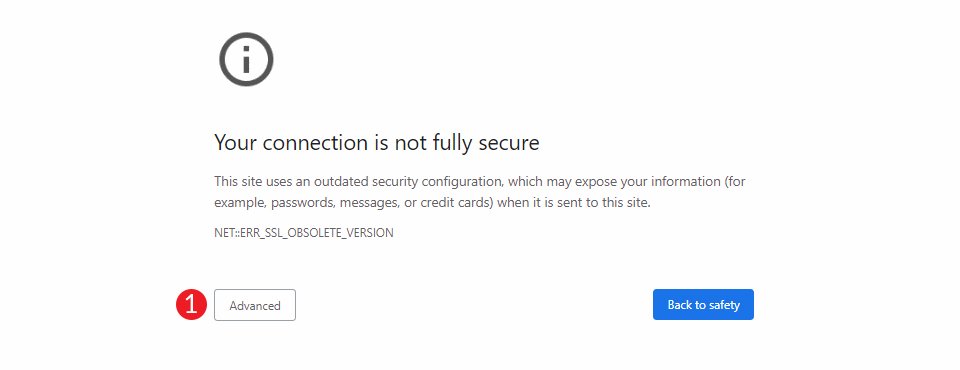Click the word "Your" in the heading
The image size is (960, 370).
click(x=236, y=143)
